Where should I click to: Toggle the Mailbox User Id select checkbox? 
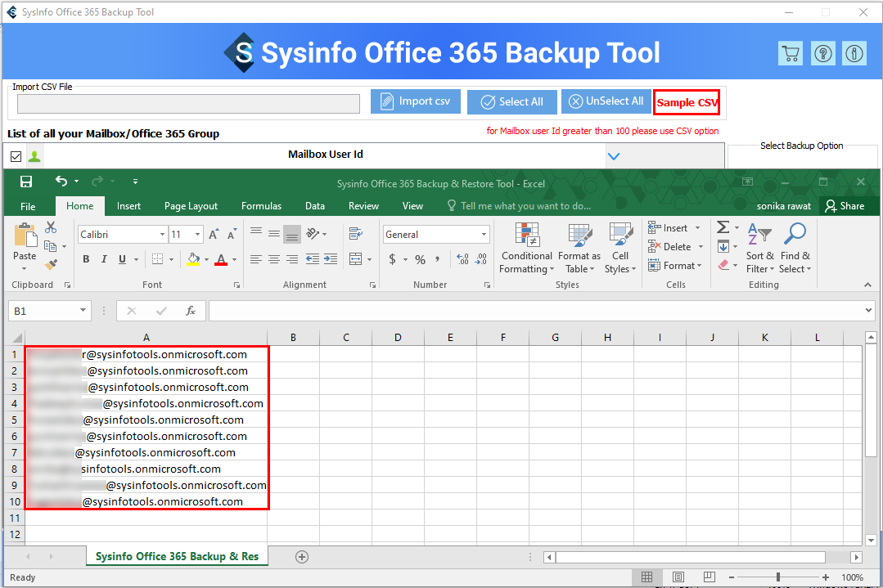(x=16, y=155)
